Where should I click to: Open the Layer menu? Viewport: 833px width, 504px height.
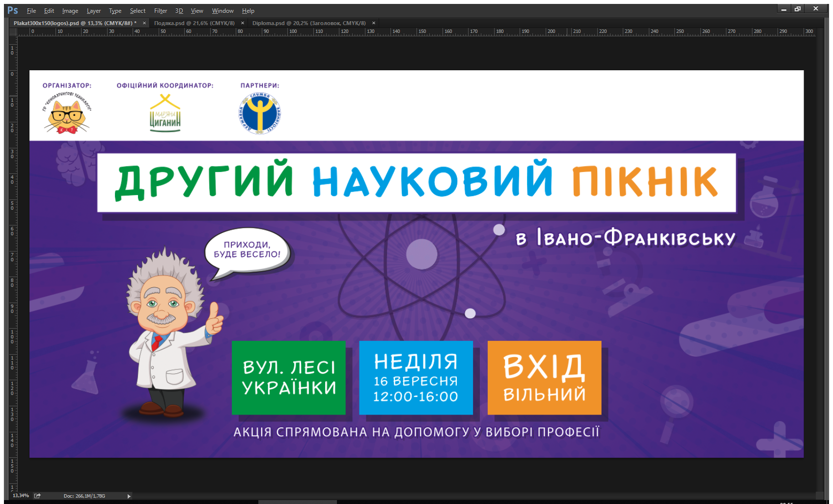pos(93,11)
